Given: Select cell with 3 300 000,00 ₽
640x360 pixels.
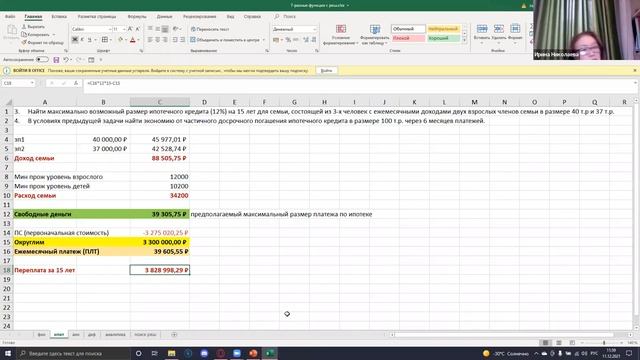Looking at the screenshot, I should pyautogui.click(x=160, y=242).
